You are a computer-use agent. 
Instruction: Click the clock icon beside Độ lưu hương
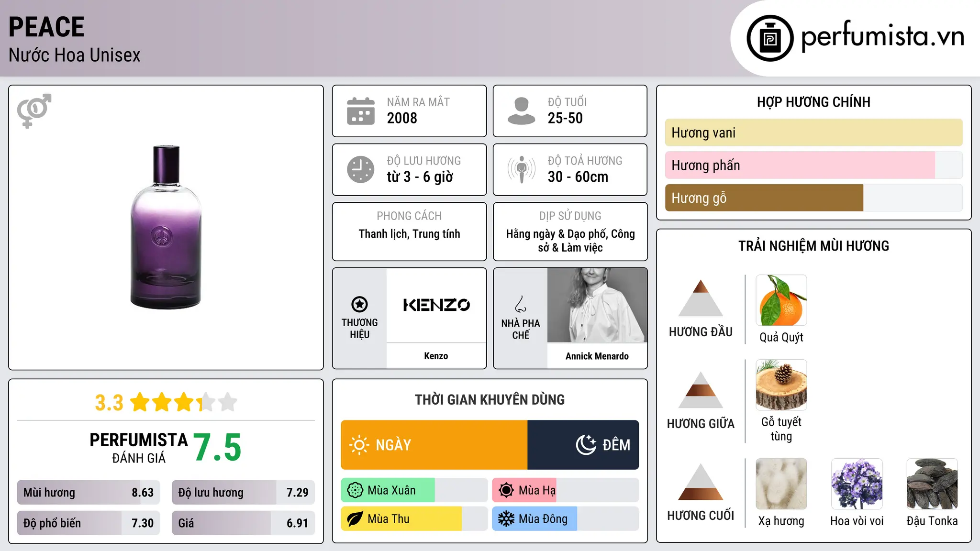pyautogui.click(x=361, y=169)
